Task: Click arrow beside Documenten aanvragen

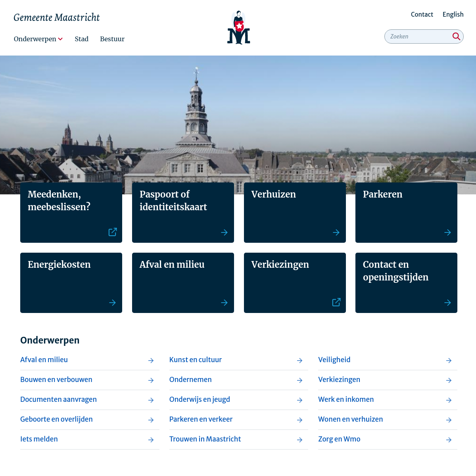Action: click(151, 400)
